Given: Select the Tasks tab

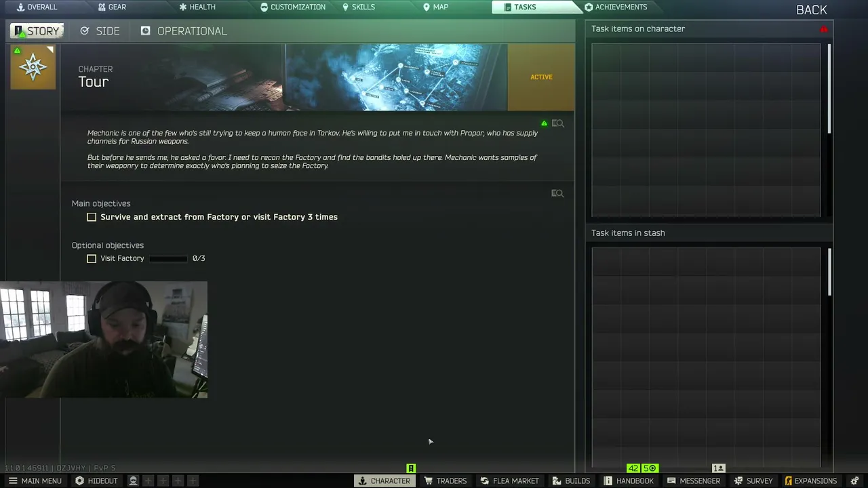Looking at the screenshot, I should [x=520, y=7].
